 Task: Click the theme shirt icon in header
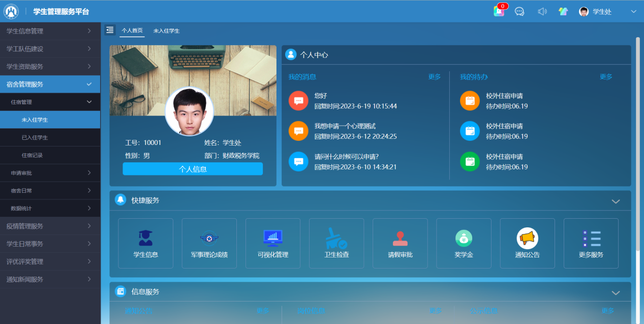(563, 11)
